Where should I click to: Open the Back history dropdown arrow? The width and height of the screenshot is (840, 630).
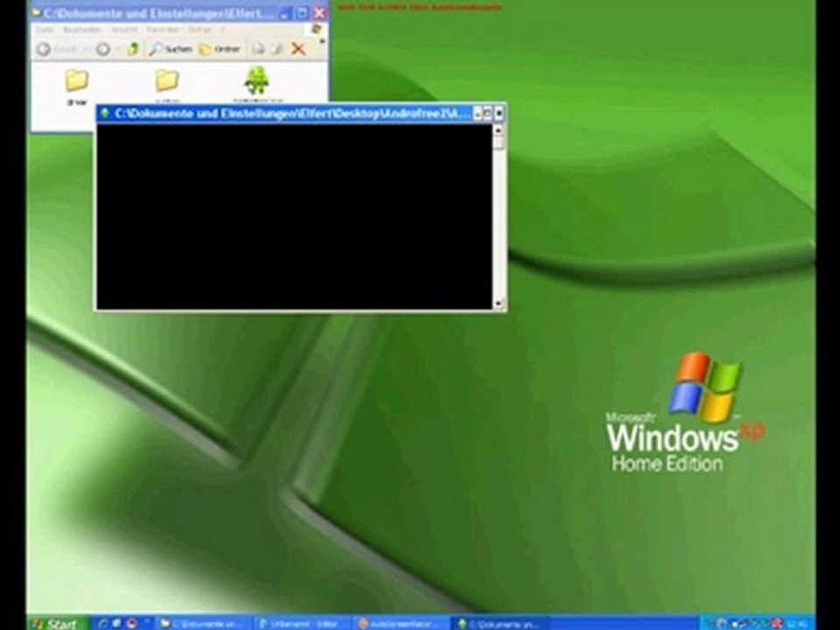coord(85,49)
